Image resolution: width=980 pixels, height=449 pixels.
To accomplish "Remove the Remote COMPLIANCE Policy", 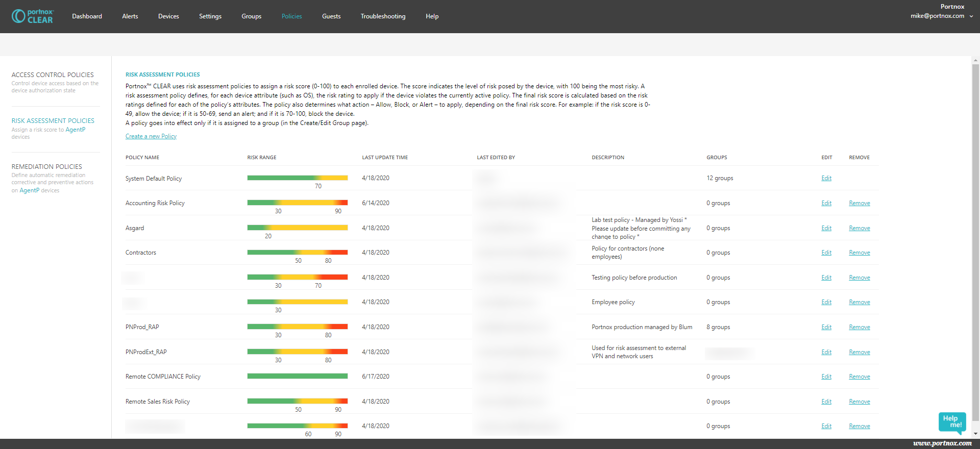I will (860, 377).
